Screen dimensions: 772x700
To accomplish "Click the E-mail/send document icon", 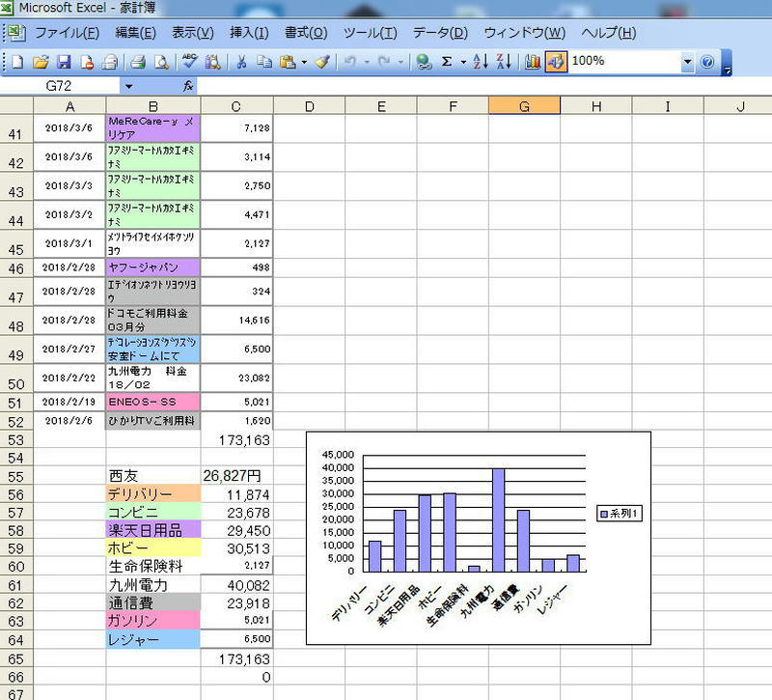I will pos(110,62).
